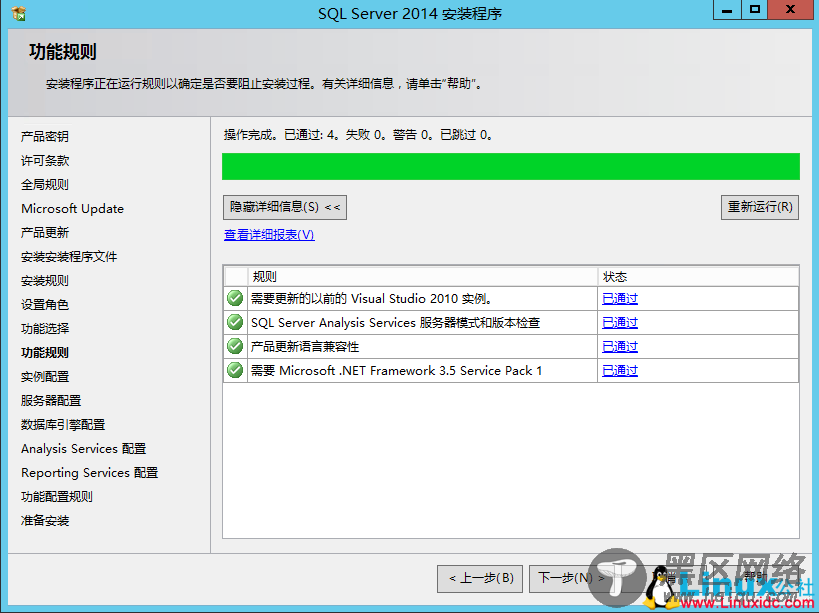Viewport: 819px width, 613px height.
Task: Maximize the SQL Server 2014 setup window
Action: (754, 10)
